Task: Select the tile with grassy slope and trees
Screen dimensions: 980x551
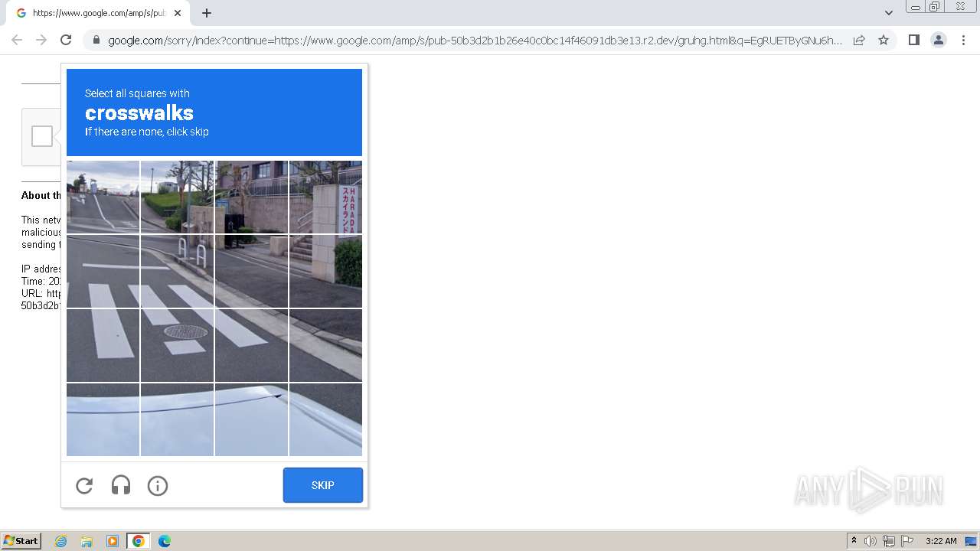Action: [177, 197]
